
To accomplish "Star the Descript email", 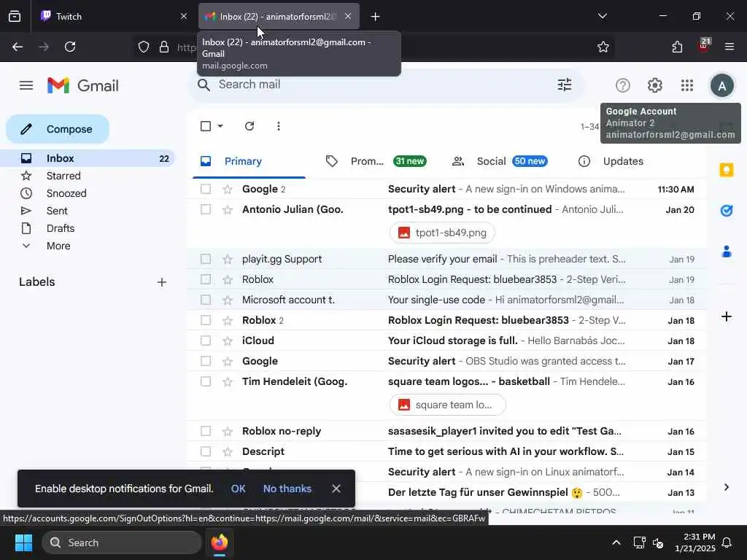I will point(228,452).
